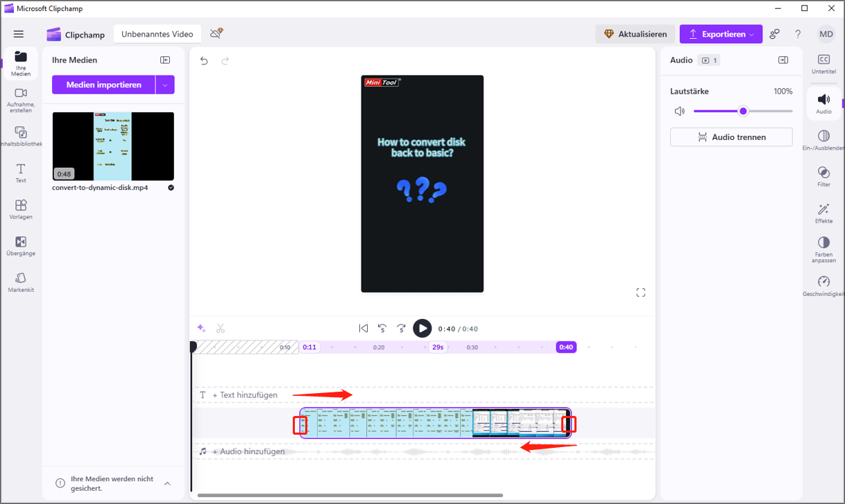Open the share people icon

point(775,34)
